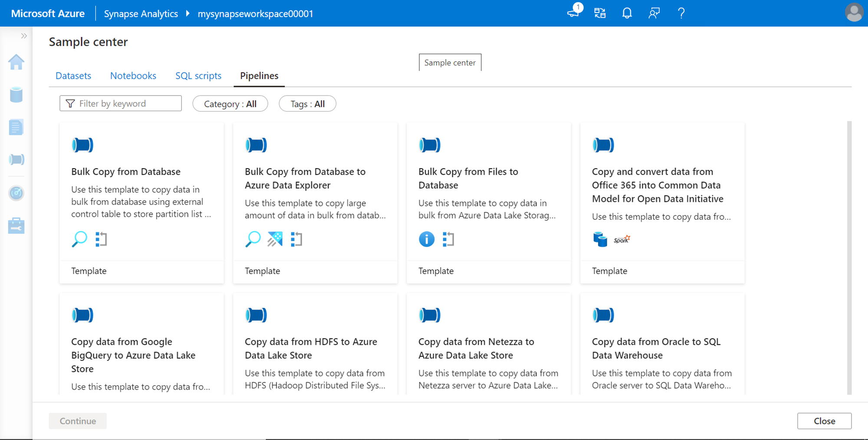Expand the collapsed left navigation pane
This screenshot has height=440, width=868.
click(x=24, y=36)
